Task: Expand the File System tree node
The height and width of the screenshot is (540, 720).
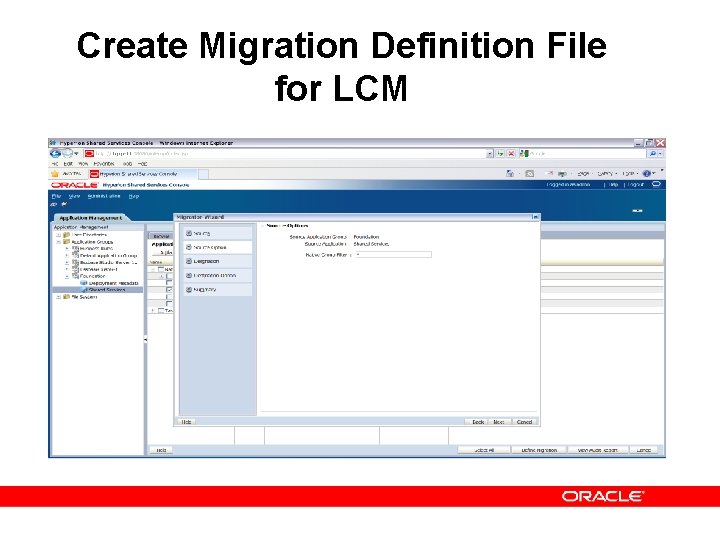Action: pos(58,297)
